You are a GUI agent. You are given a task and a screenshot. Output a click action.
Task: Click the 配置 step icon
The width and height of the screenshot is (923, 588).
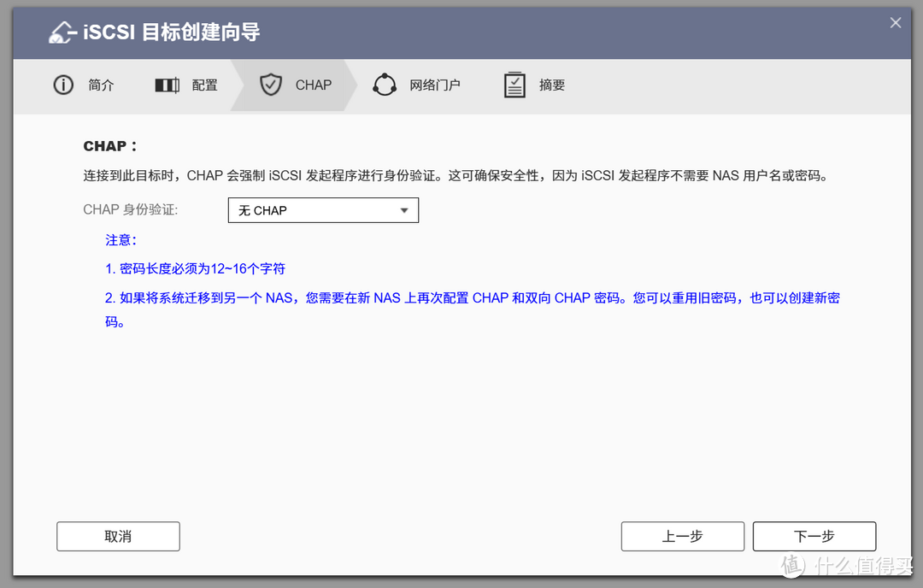(x=167, y=85)
